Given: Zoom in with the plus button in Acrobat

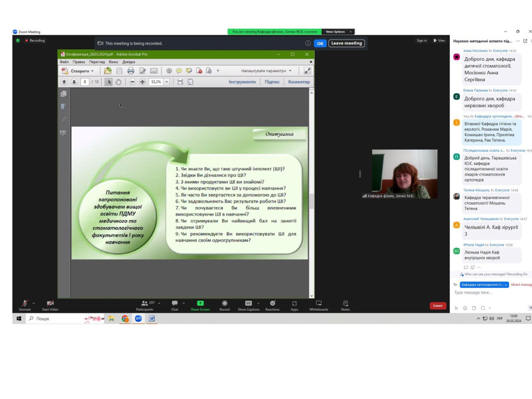Looking at the screenshot, I should click(142, 82).
